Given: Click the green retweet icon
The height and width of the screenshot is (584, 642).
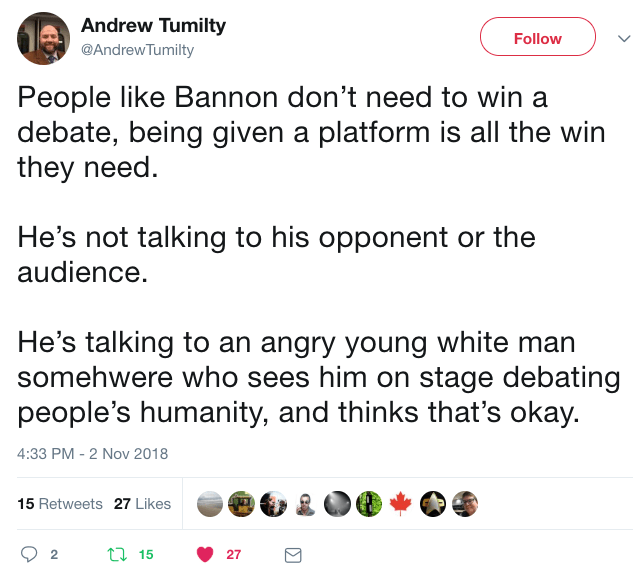Looking at the screenshot, I should point(115,554).
